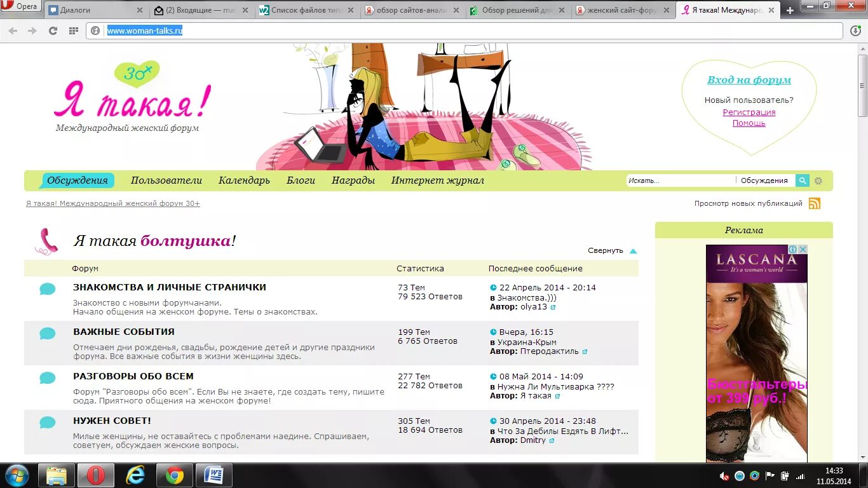This screenshot has height=488, width=868.
Task: Reload the page with the refresh icon
Action: coord(53,30)
